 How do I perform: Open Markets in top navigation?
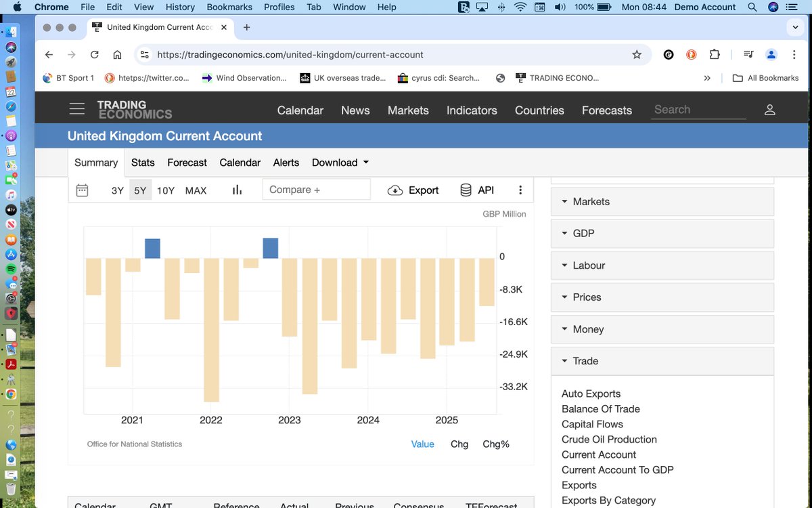click(x=408, y=110)
